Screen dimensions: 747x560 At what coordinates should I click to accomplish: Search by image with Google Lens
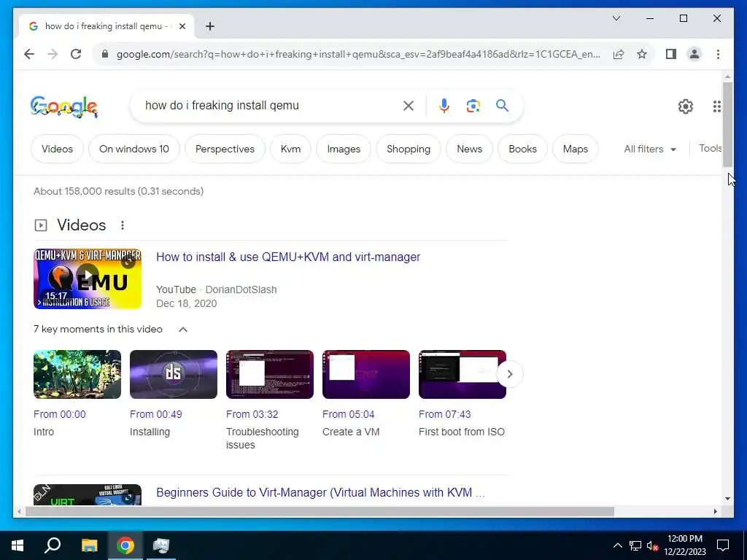tap(473, 106)
